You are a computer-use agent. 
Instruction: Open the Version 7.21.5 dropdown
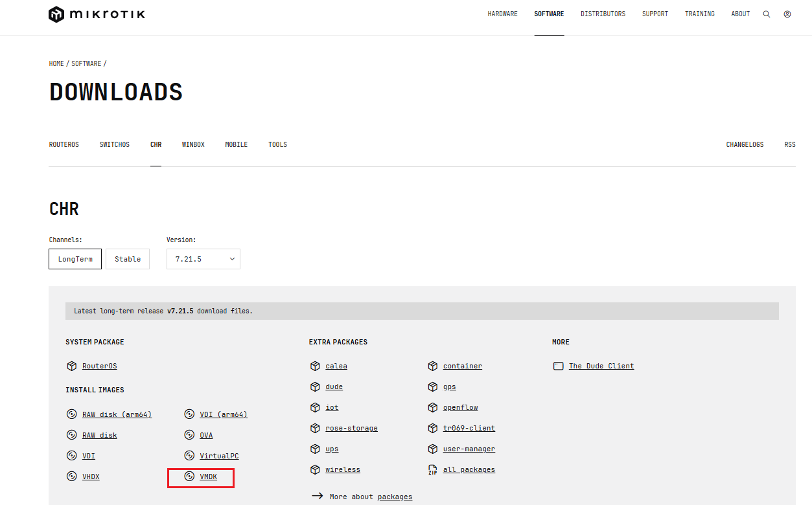(x=203, y=259)
